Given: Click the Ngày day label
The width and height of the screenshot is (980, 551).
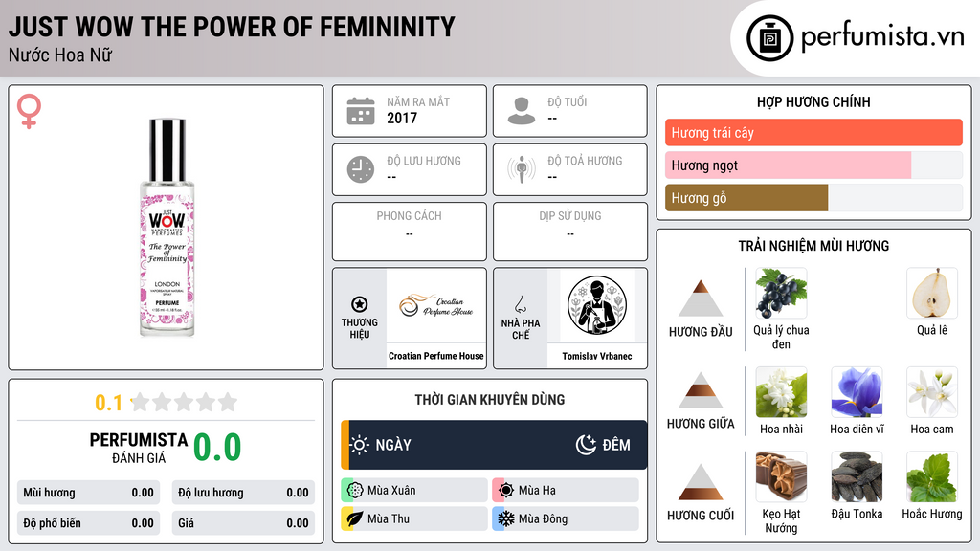Looking at the screenshot, I should pyautogui.click(x=393, y=445).
